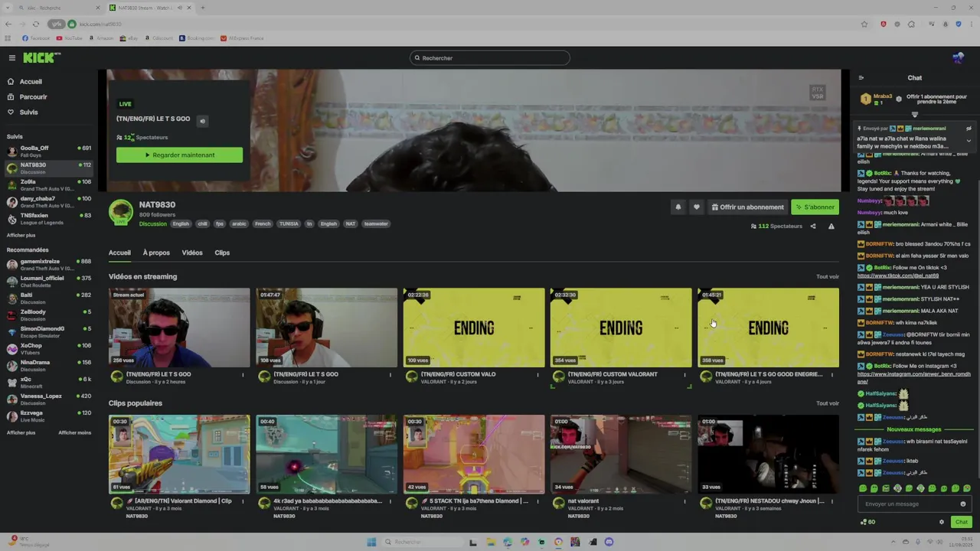Click the teamwater tag
This screenshot has height=551, width=980.
(376, 224)
